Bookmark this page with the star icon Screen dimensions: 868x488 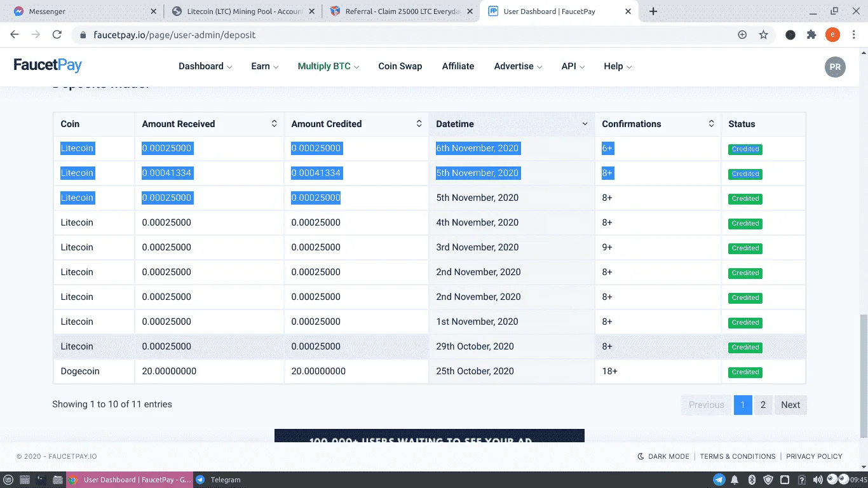click(x=764, y=35)
